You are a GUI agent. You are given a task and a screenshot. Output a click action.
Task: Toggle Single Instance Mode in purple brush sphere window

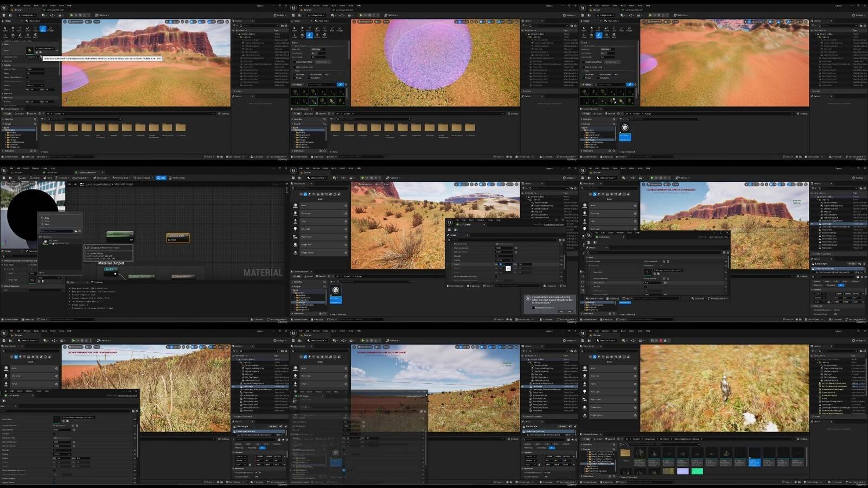click(295, 62)
